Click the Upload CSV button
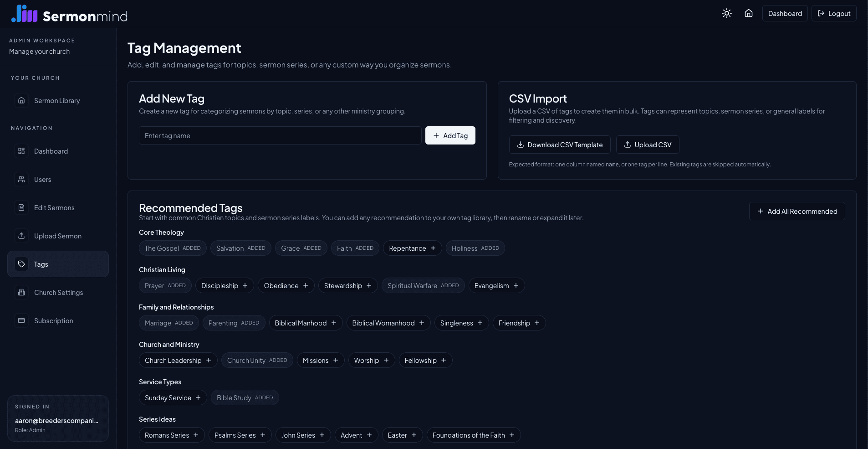Viewport: 868px width, 449px height. pos(648,145)
